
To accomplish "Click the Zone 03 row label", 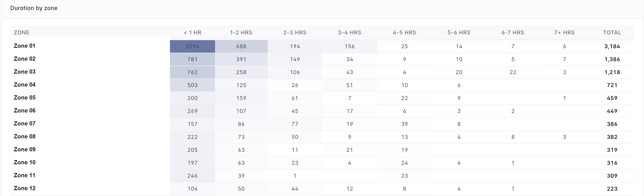I will coord(25,72).
